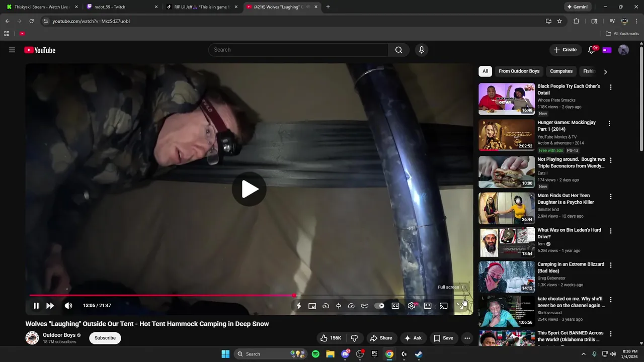Click the Ask button
The width and height of the screenshot is (644, 362).
click(413, 338)
